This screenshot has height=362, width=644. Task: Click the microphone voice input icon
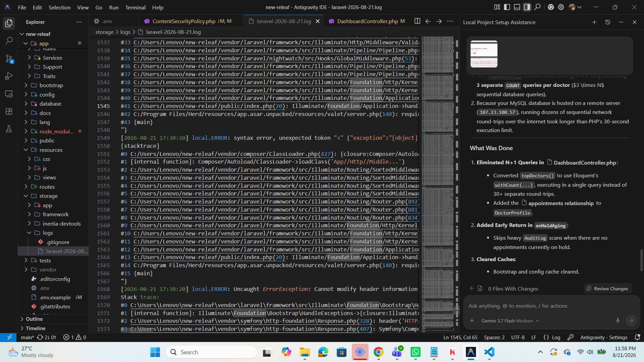pos(618,320)
